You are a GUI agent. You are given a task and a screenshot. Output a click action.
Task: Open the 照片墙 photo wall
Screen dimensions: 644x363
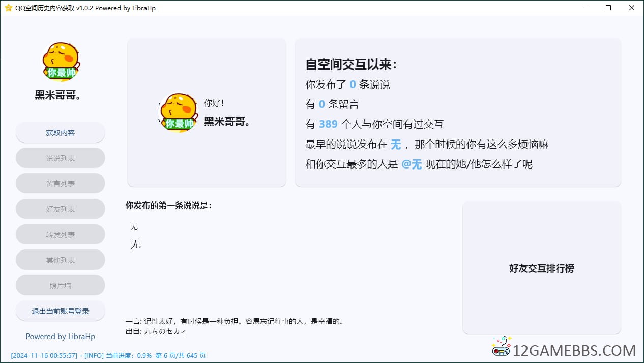[x=61, y=285]
